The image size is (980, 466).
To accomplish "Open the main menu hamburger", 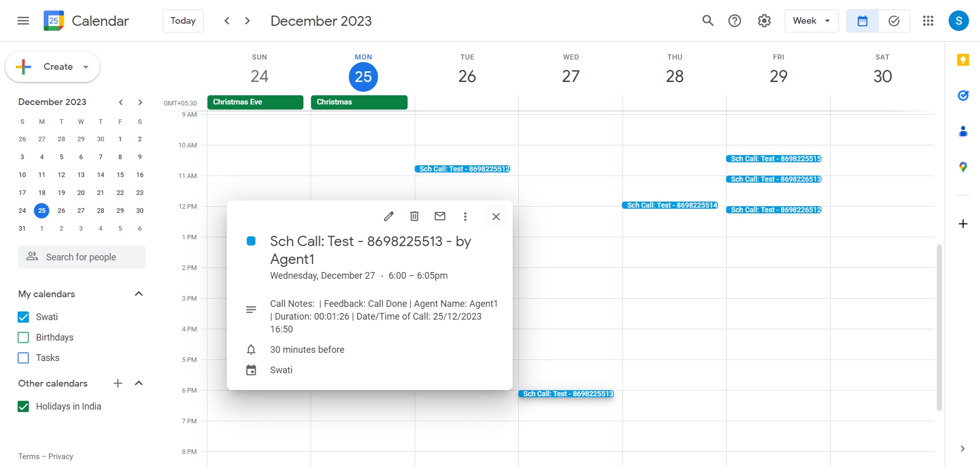I will (x=23, y=21).
